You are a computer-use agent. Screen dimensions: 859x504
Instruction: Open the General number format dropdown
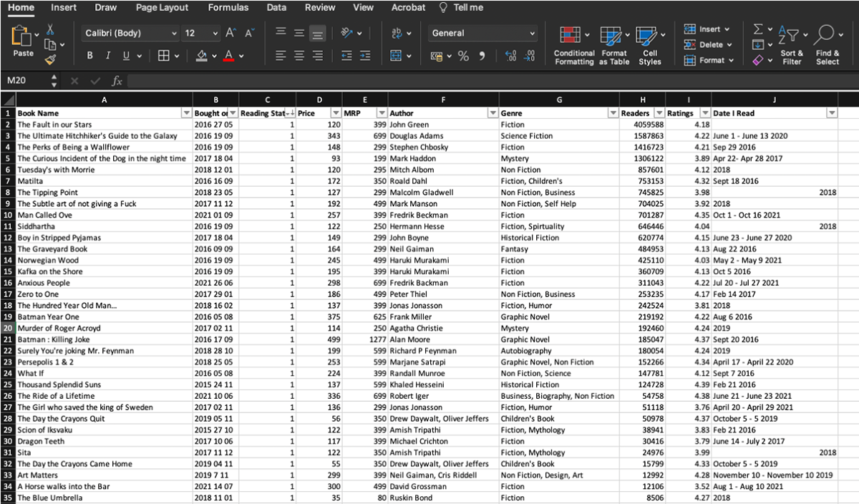pyautogui.click(x=483, y=33)
